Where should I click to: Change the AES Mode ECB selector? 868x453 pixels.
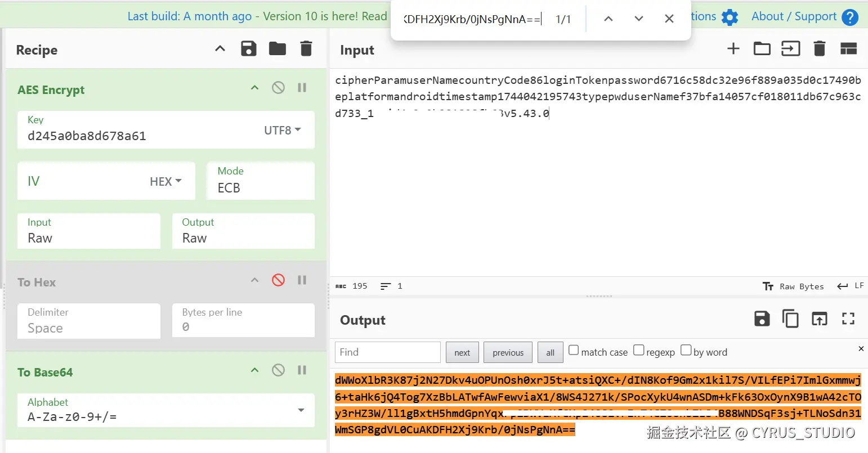260,181
